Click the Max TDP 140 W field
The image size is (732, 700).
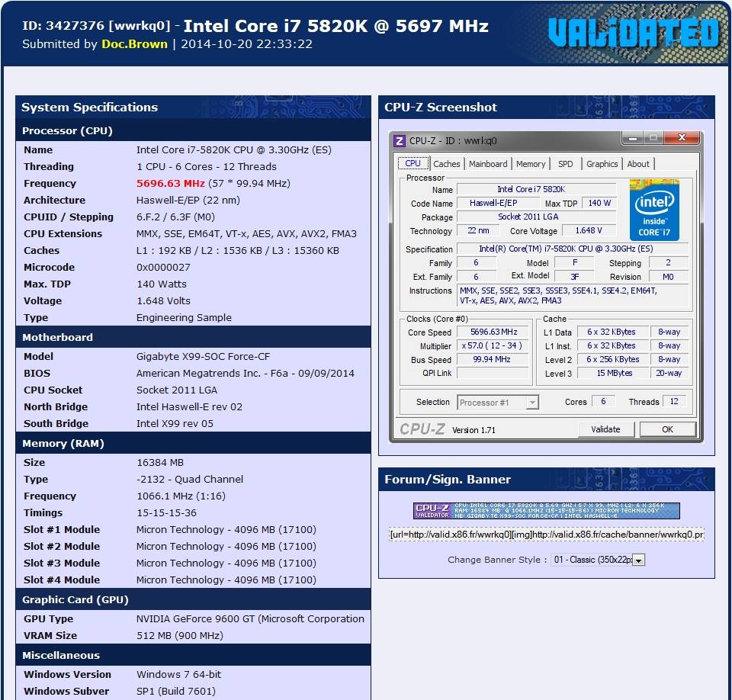599,203
